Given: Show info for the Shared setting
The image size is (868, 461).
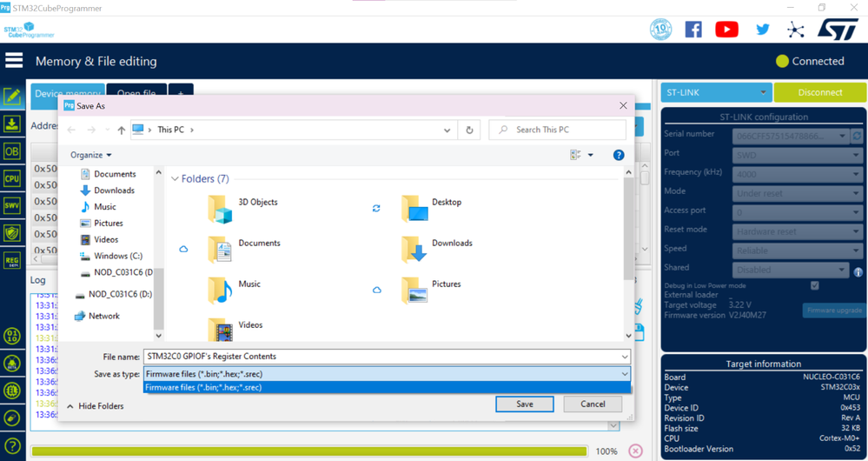Looking at the screenshot, I should [x=858, y=272].
